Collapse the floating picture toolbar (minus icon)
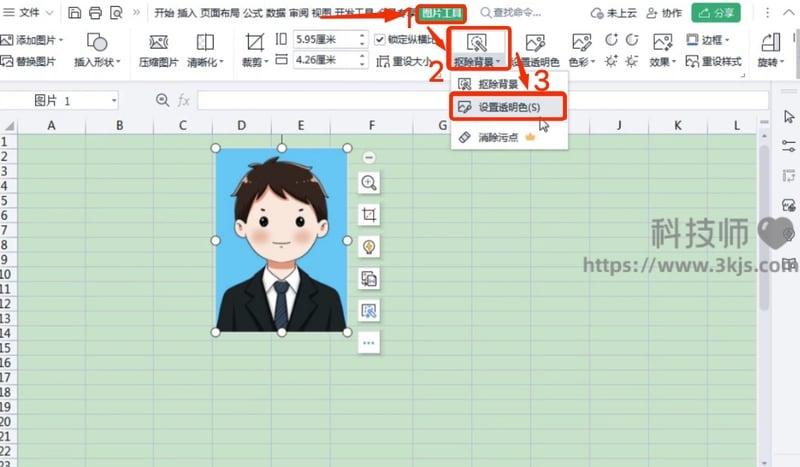Viewport: 800px width, 467px height. tap(369, 157)
